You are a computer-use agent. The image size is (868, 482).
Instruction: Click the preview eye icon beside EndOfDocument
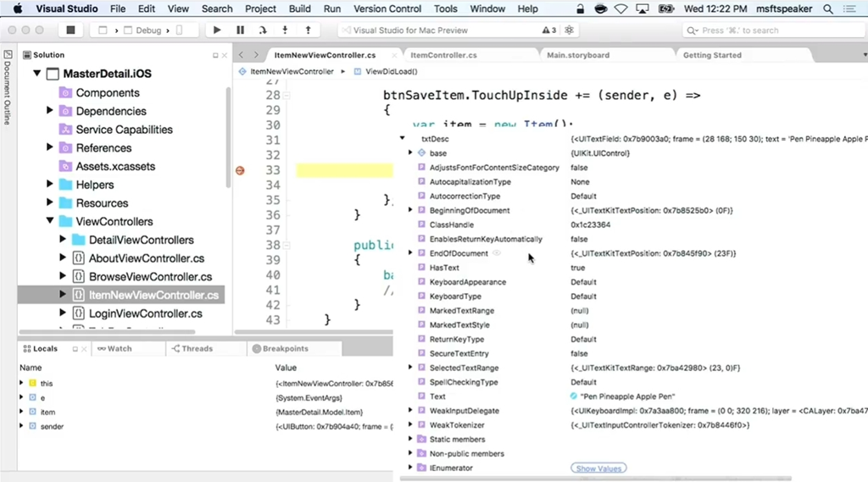(x=497, y=253)
